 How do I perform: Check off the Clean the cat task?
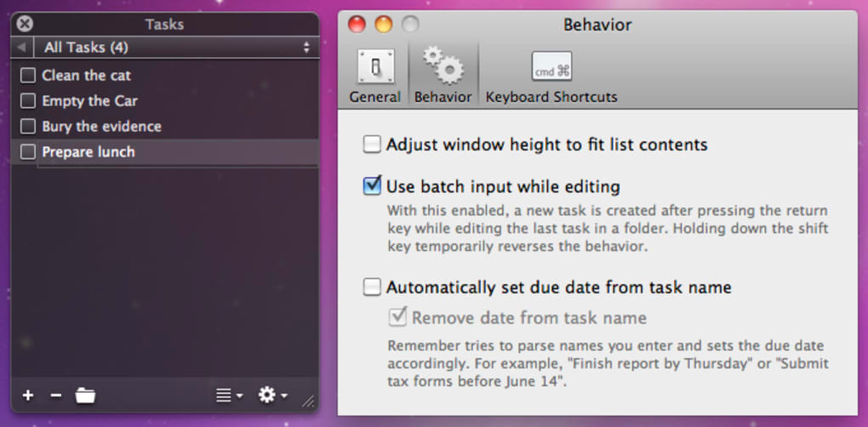(x=28, y=76)
